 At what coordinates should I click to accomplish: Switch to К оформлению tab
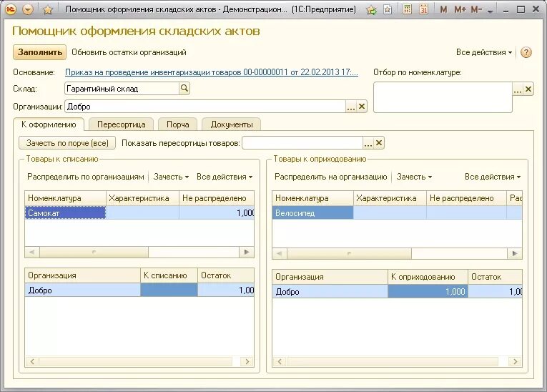pyautogui.click(x=49, y=124)
